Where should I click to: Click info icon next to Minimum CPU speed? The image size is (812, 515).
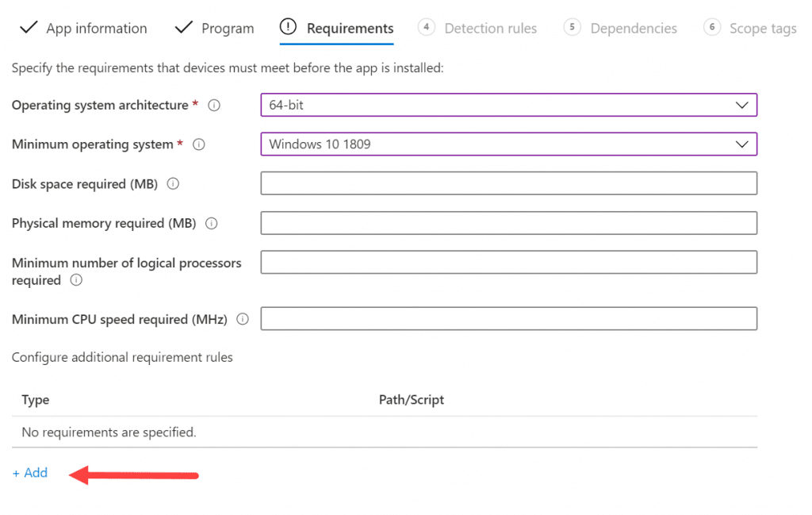(243, 319)
